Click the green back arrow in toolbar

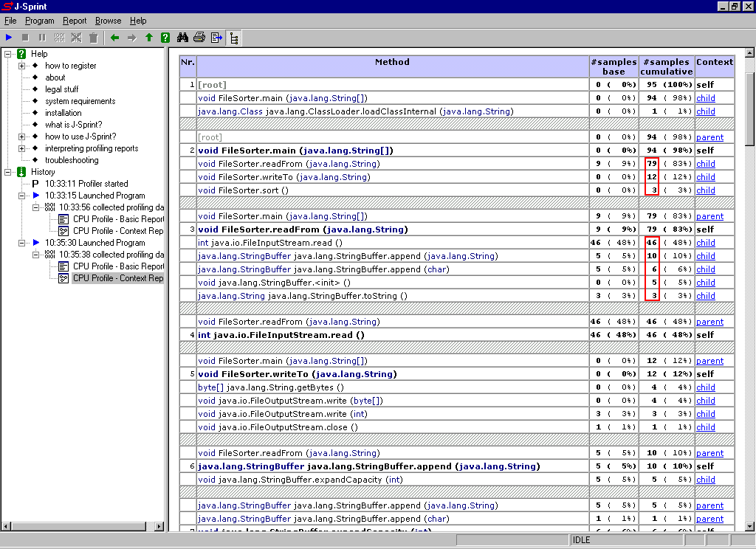(x=114, y=38)
